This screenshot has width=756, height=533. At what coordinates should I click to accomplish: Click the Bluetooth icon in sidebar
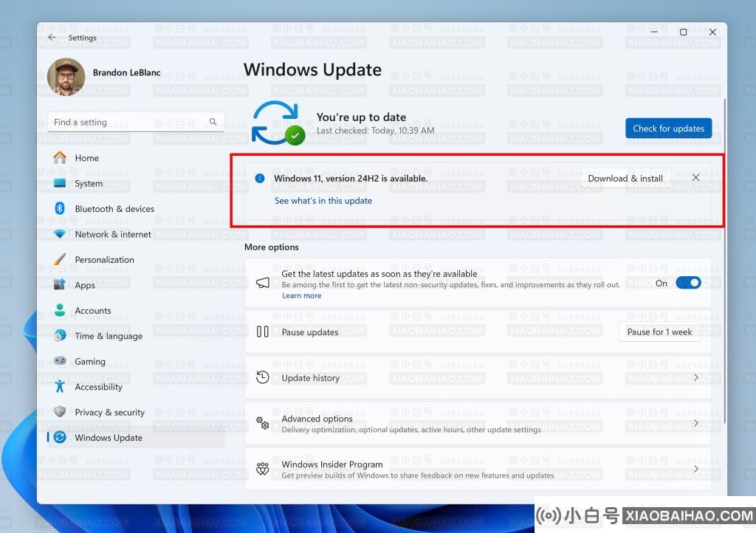coord(60,208)
